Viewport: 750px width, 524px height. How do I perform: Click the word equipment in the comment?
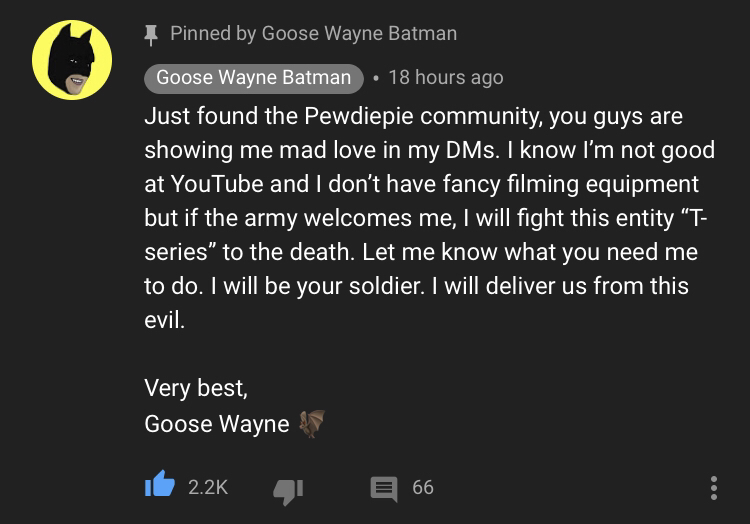642,185
